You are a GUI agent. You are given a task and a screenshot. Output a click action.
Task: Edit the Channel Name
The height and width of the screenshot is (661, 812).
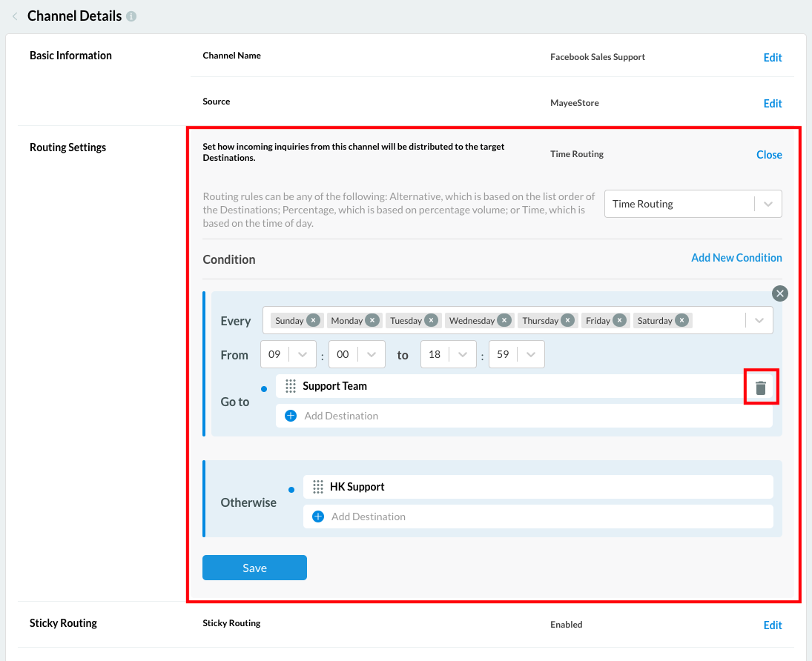coord(773,58)
